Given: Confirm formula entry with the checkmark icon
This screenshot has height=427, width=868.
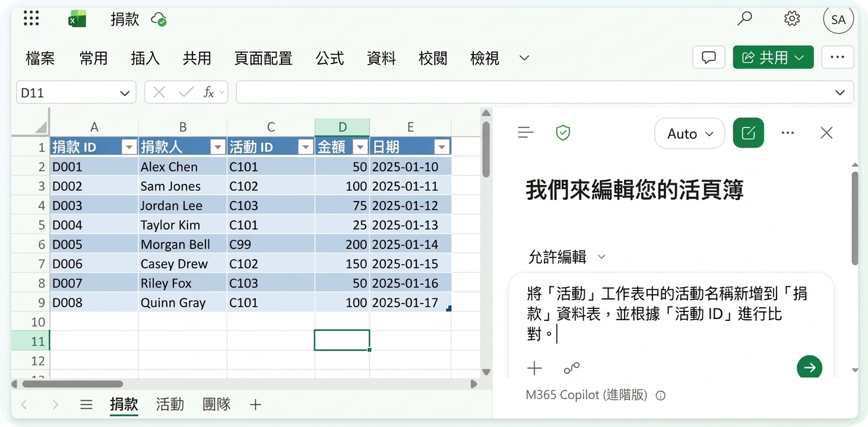Looking at the screenshot, I should [186, 93].
